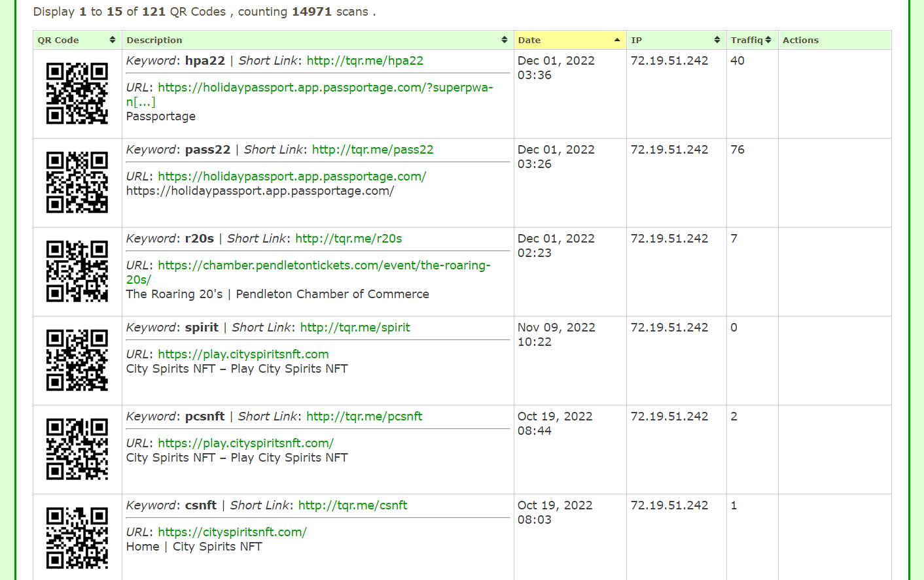Sort by IP column arrows
924x580 pixels.
(x=717, y=40)
